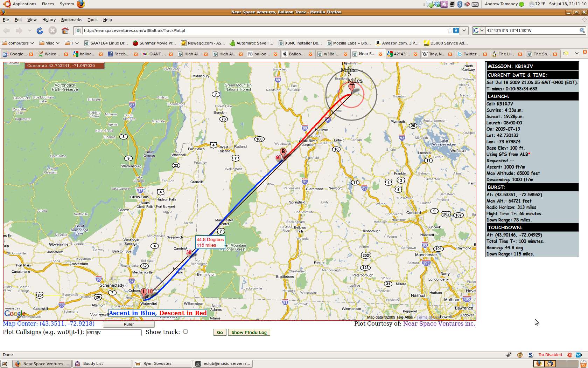Open the System menu in top panel
This screenshot has height=368, width=588.
coord(66,4)
